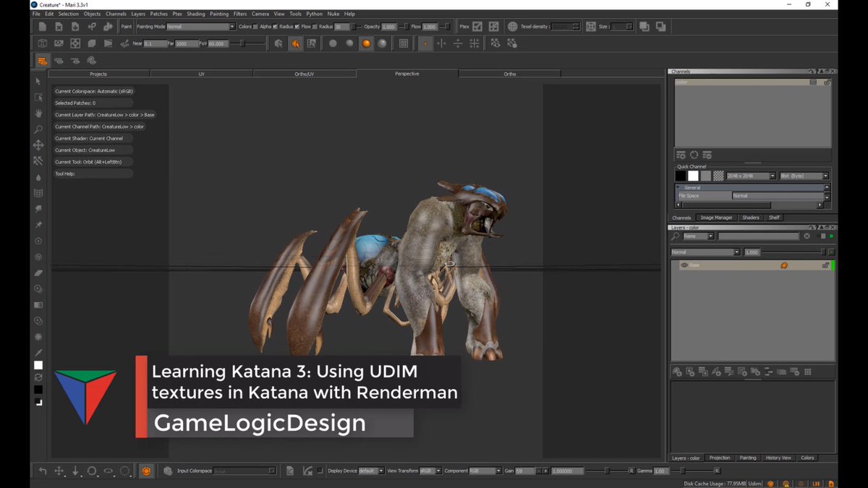This screenshot has width=868, height=488.
Task: Select the black Quick Channel swatch
Action: coord(680,176)
